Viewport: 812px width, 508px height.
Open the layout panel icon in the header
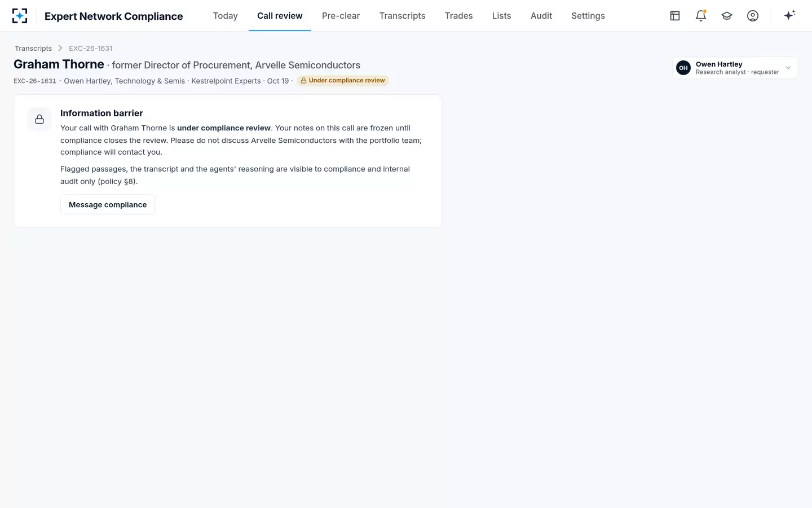(x=675, y=16)
